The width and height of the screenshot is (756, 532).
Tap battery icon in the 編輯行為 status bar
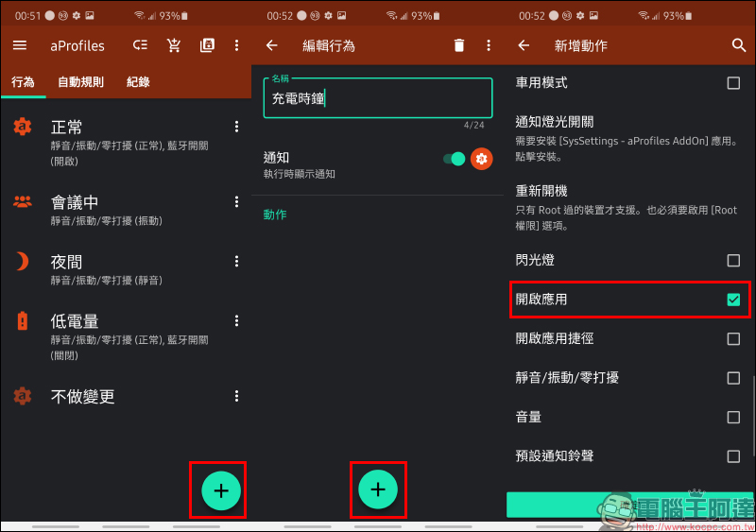click(437, 16)
